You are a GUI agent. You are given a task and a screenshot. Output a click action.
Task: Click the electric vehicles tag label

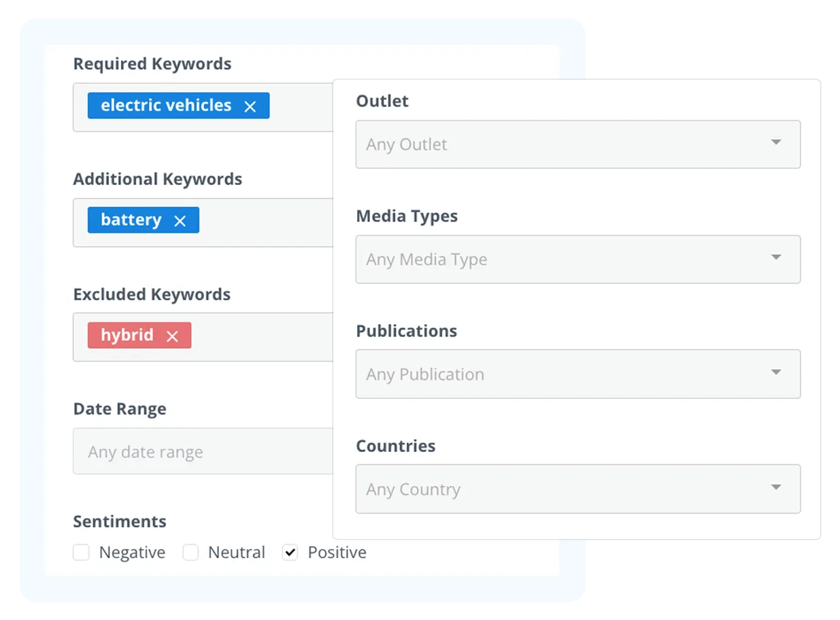[166, 105]
